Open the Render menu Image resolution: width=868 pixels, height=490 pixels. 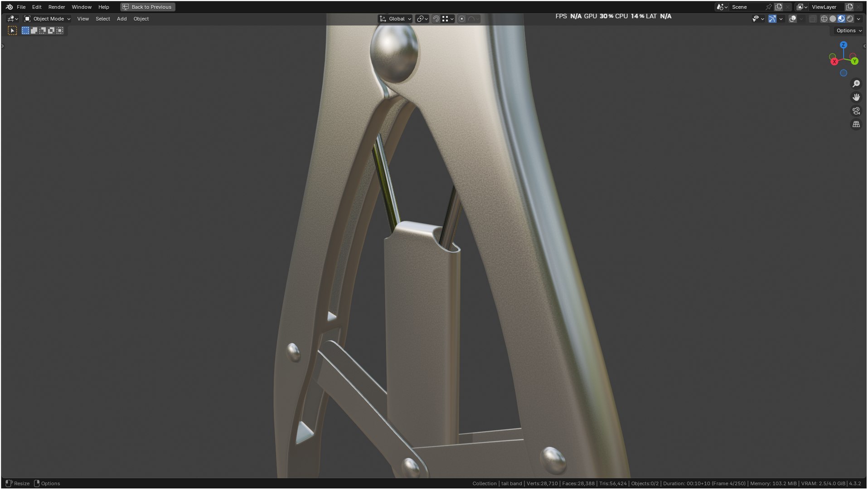coord(57,7)
